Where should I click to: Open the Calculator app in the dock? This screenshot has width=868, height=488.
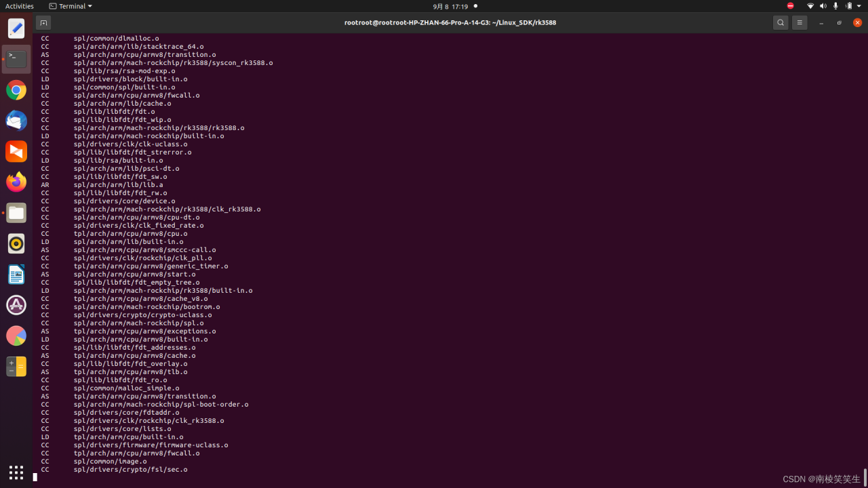click(x=16, y=366)
